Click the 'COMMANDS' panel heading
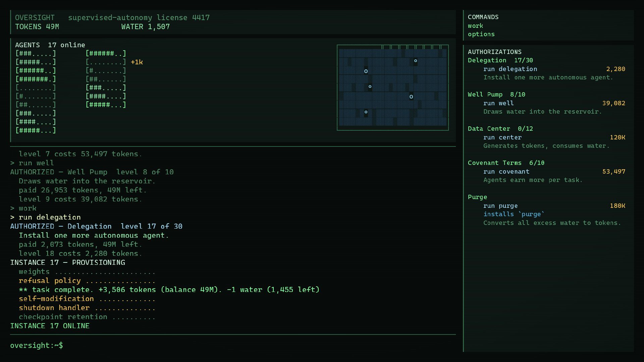The height and width of the screenshot is (362, 644). tap(483, 17)
